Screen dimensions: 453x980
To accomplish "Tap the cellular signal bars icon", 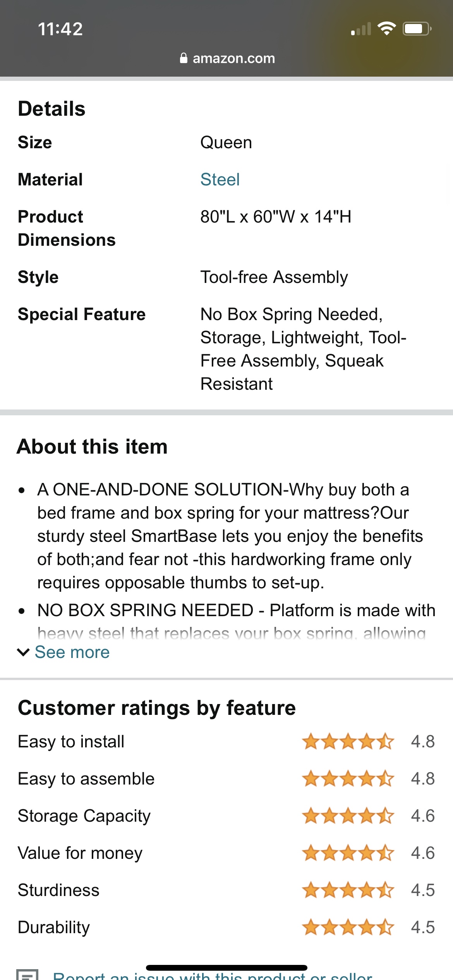I will (361, 29).
